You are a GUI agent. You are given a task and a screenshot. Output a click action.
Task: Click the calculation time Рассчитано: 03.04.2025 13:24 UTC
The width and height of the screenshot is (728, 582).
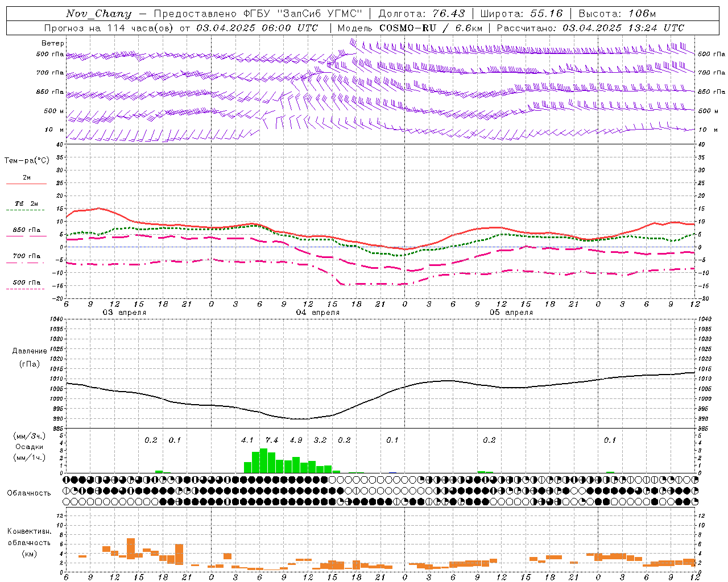[x=590, y=28]
